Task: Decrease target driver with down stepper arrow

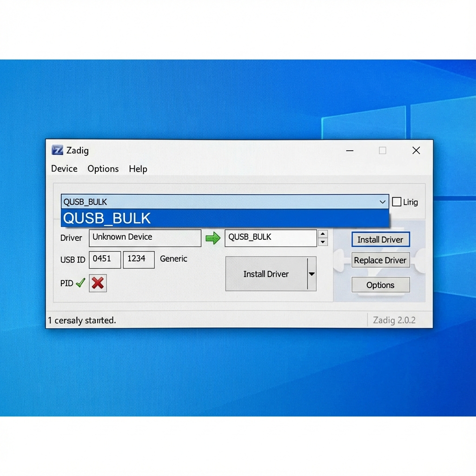Action: click(323, 242)
